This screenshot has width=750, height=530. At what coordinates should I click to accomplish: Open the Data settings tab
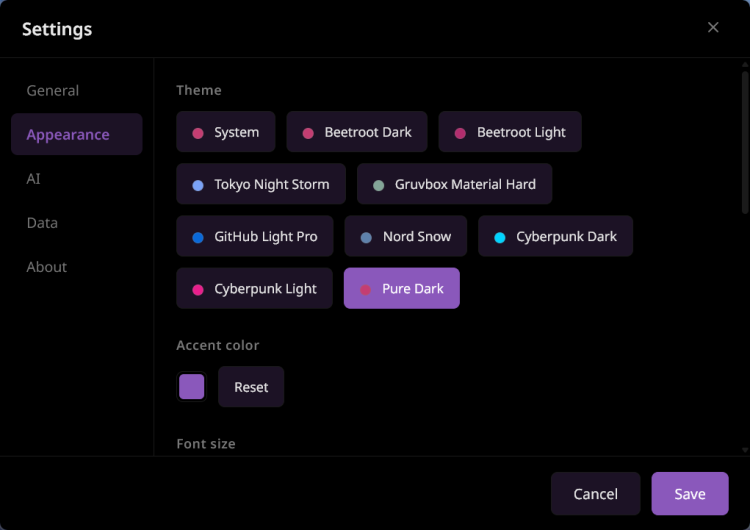coord(42,222)
